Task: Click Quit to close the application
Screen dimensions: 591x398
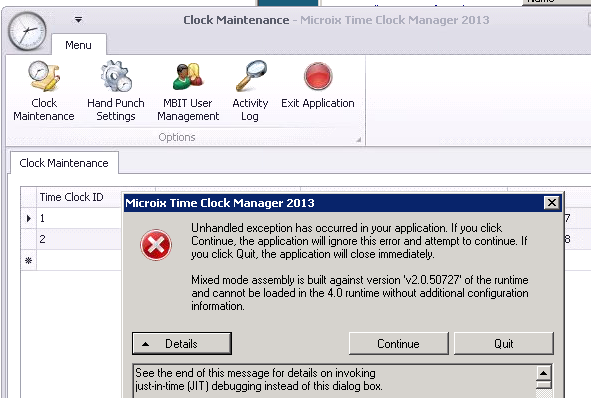Action: [x=504, y=343]
